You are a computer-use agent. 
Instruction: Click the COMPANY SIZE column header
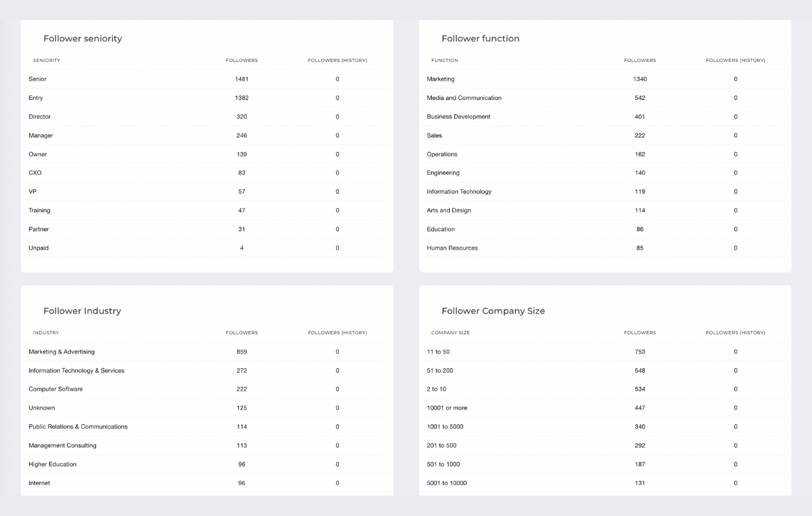tap(450, 333)
